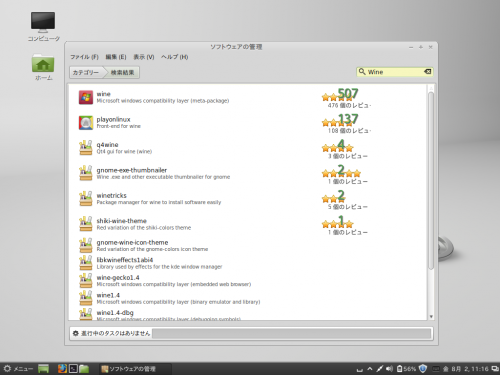The image size is (500, 375).
Task: Click in the Wine search input field
Action: pos(395,72)
